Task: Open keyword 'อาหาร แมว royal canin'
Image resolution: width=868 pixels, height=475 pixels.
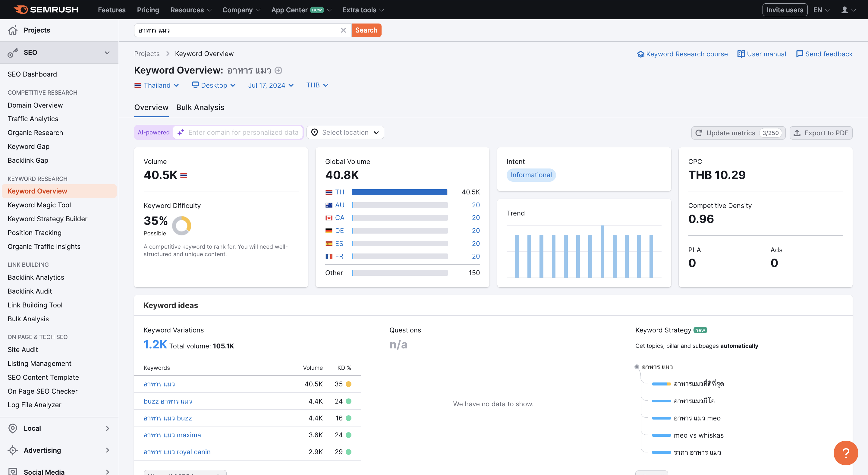Action: pos(177,452)
